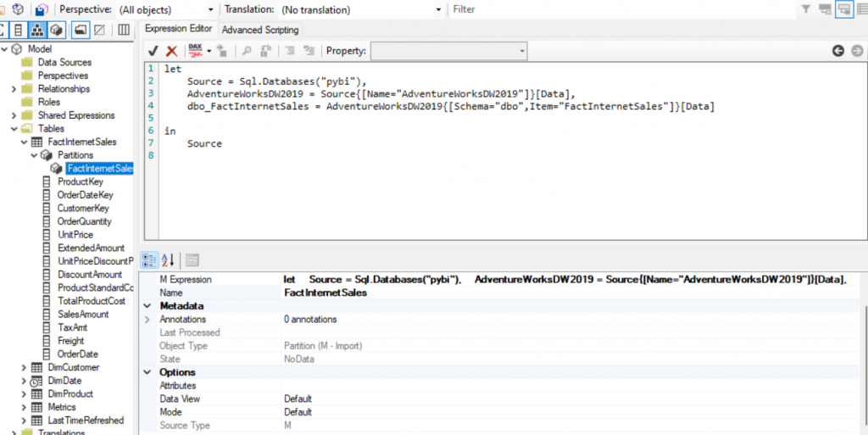Click the DAX formatter icon
868x435 pixels.
click(x=195, y=51)
